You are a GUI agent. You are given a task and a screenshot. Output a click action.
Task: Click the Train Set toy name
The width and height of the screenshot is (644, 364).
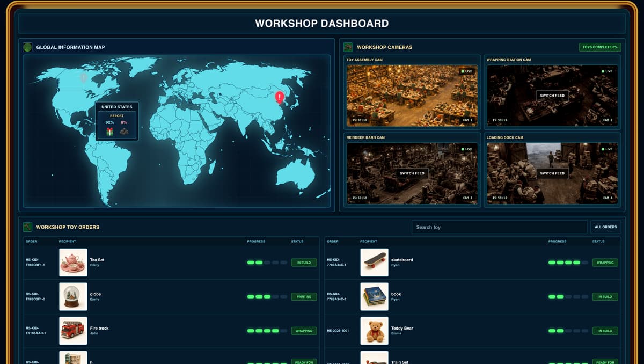coord(401,362)
